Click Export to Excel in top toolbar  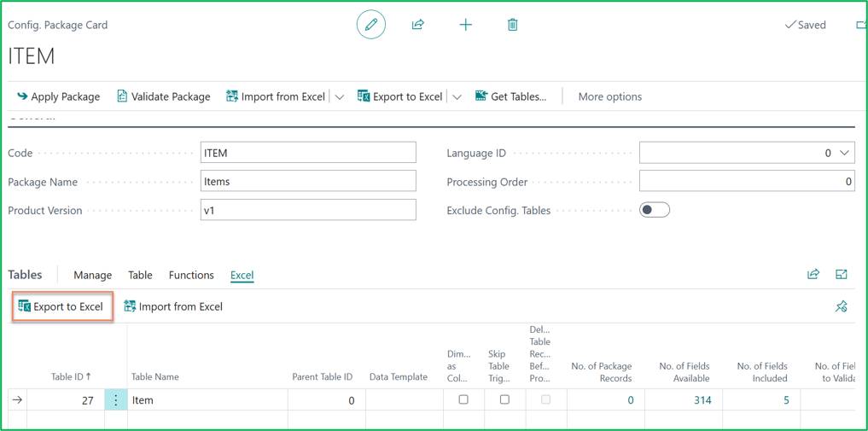pyautogui.click(x=400, y=96)
